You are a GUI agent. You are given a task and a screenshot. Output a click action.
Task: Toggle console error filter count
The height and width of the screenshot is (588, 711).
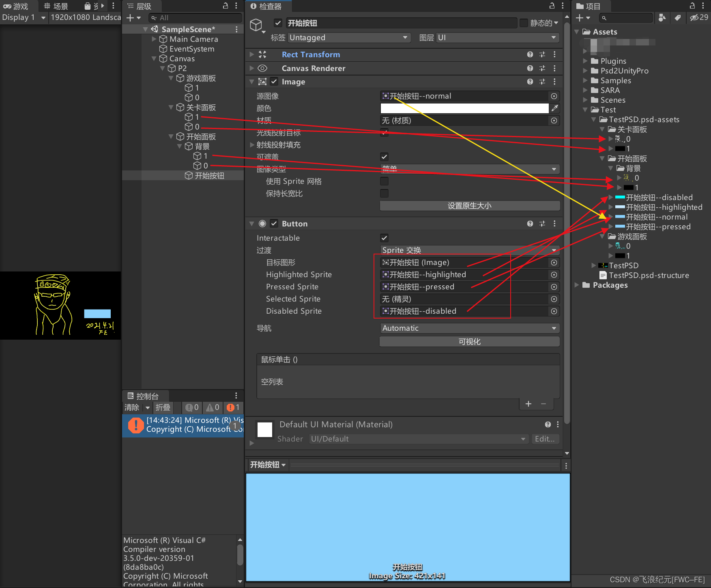(233, 407)
